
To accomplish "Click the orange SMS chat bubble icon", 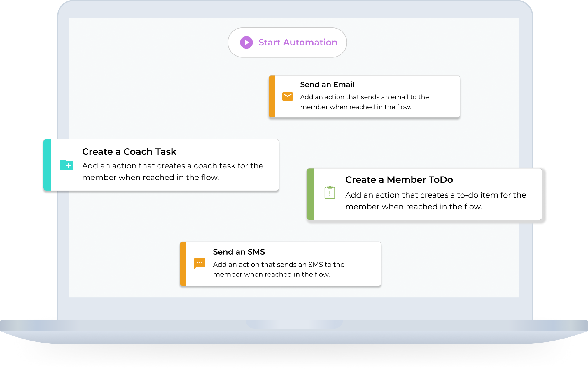I will tap(199, 263).
